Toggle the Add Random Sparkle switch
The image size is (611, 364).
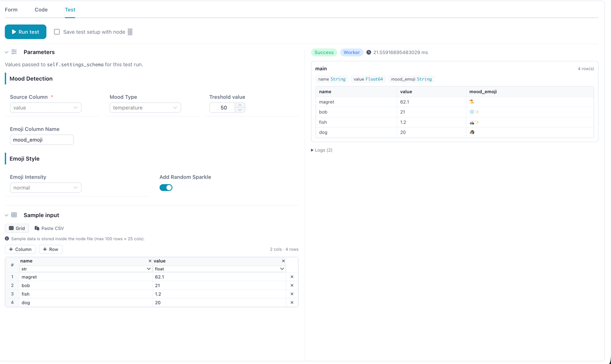coord(166,188)
